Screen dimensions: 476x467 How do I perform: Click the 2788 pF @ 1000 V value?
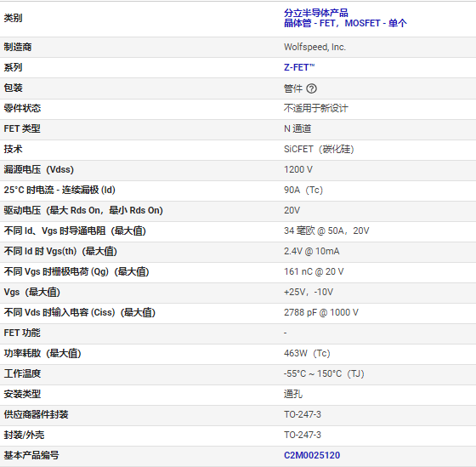[x=321, y=312]
